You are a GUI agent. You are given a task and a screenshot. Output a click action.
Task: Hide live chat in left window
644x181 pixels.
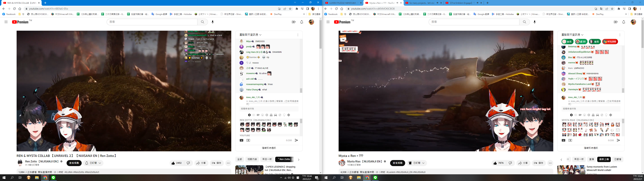pyautogui.click(x=269, y=148)
